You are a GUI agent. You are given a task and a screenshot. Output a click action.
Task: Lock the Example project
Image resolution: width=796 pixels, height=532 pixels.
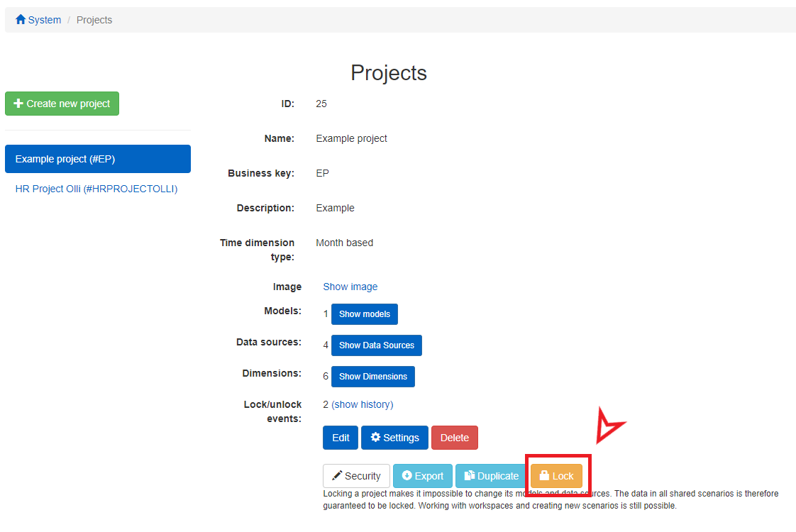(556, 475)
